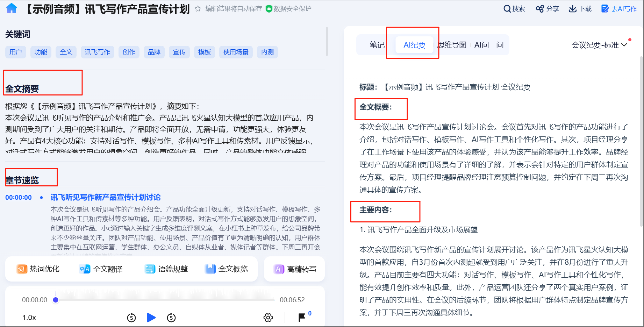Click the 关键词 heading
This screenshot has height=327, width=644.
point(18,34)
